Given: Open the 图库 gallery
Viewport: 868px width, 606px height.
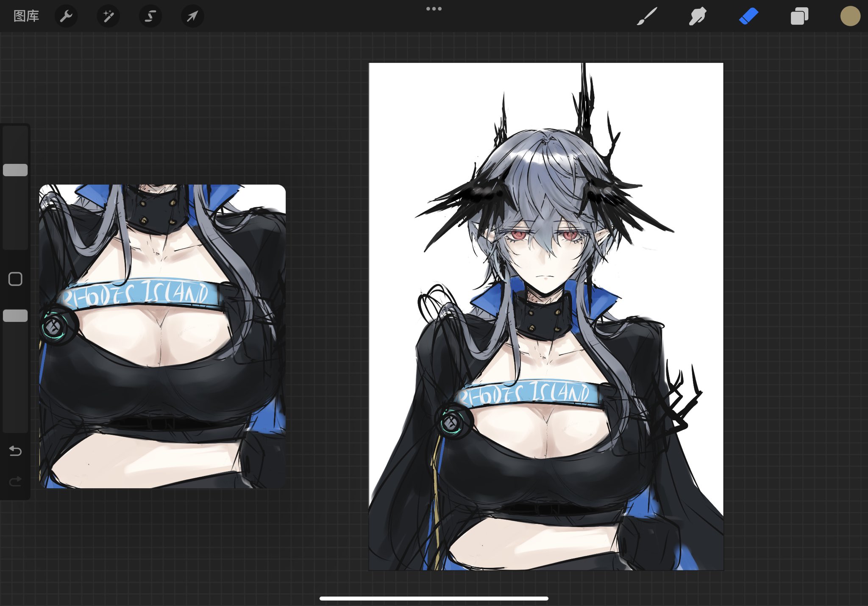Looking at the screenshot, I should [26, 16].
